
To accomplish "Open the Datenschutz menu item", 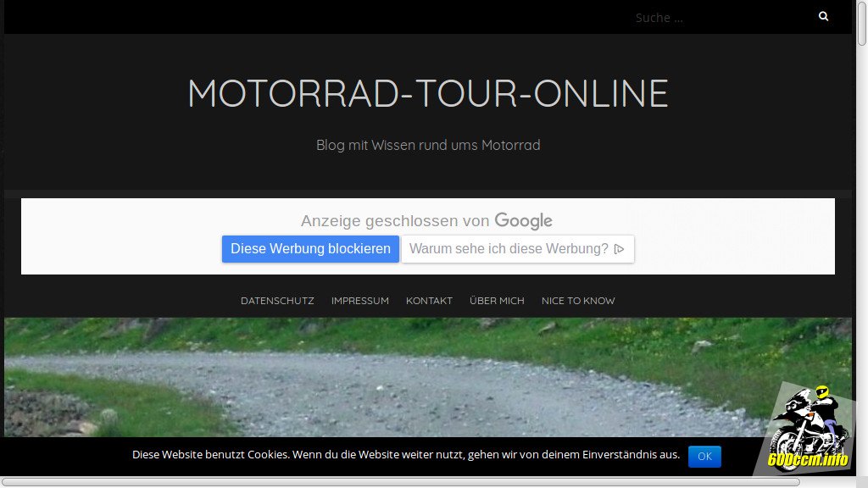I will coord(277,301).
